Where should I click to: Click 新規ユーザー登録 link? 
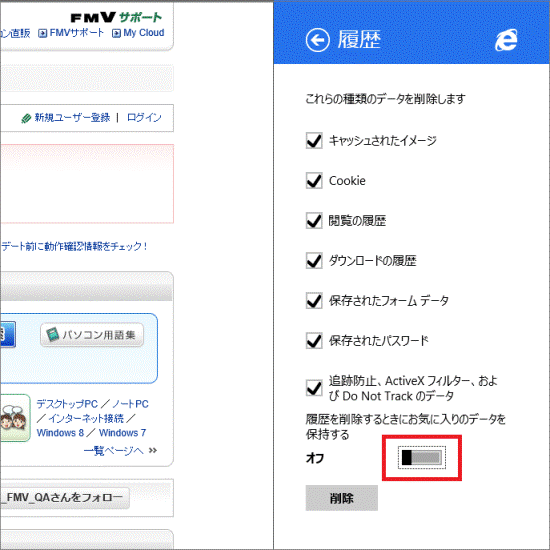(72, 118)
